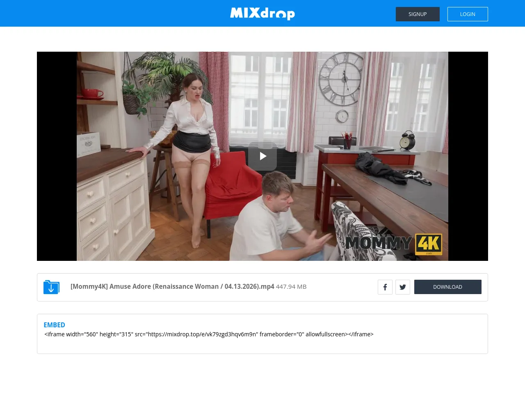525x420 pixels.
Task: Open the MIXdrop home logo
Action: click(x=262, y=14)
